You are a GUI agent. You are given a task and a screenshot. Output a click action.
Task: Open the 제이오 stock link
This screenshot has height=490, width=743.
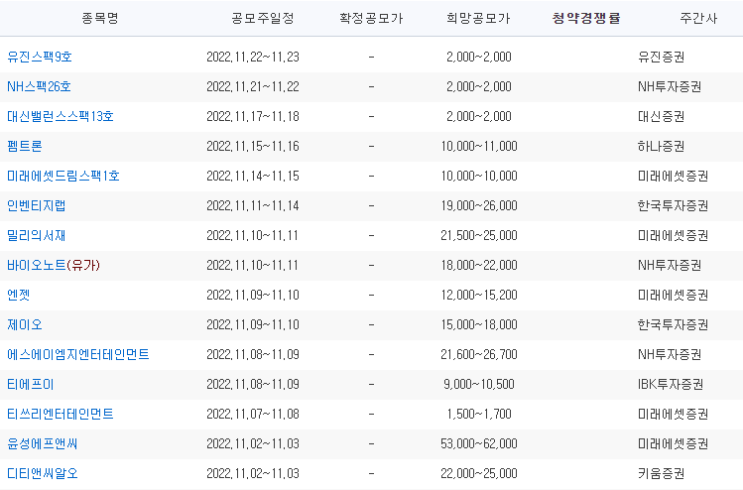click(25, 325)
